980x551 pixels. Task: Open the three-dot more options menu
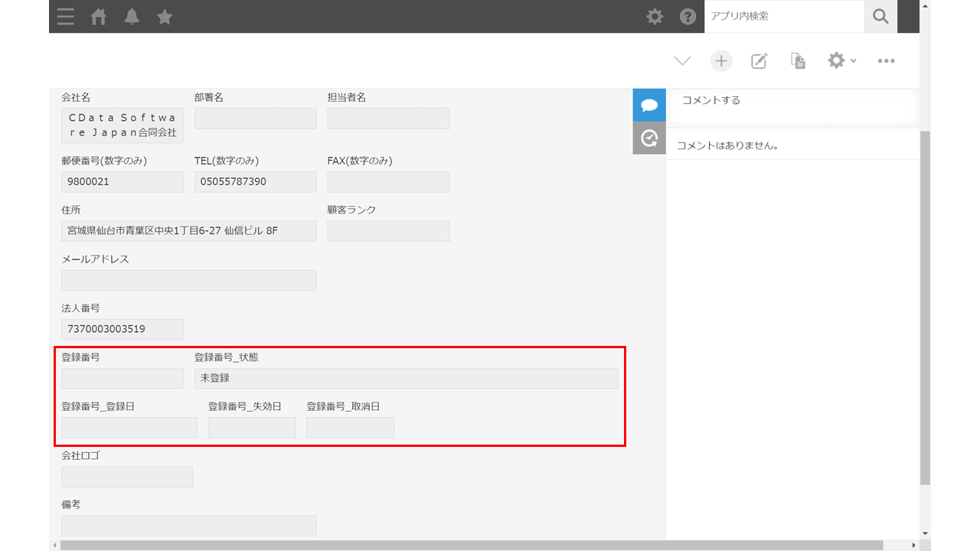point(887,60)
